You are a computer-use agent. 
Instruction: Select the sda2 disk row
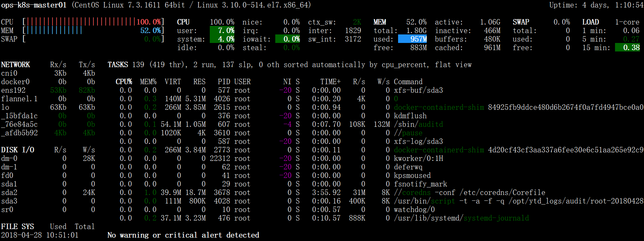(48, 193)
